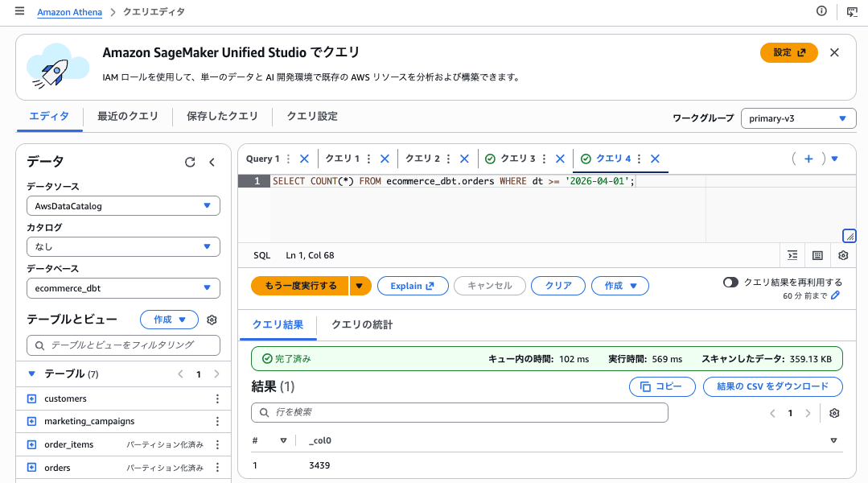Image resolution: width=868 pixels, height=483 pixels.
Task: Open actions menu for customers table
Action: (217, 398)
